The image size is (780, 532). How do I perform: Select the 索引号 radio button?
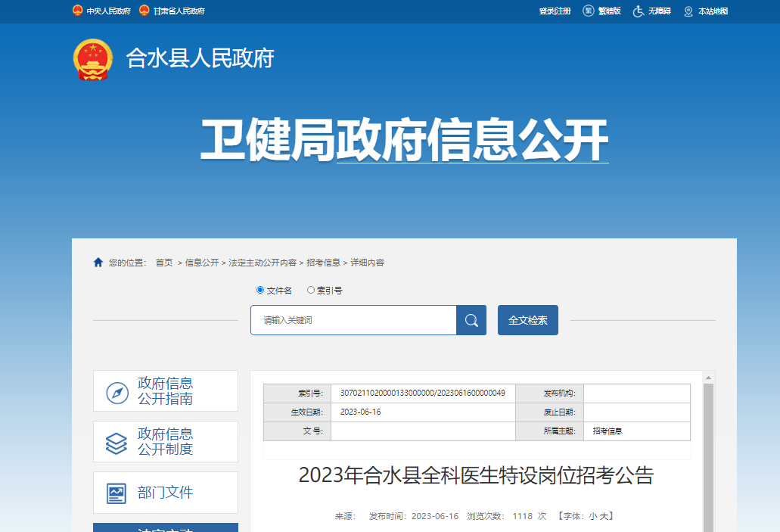coord(311,290)
